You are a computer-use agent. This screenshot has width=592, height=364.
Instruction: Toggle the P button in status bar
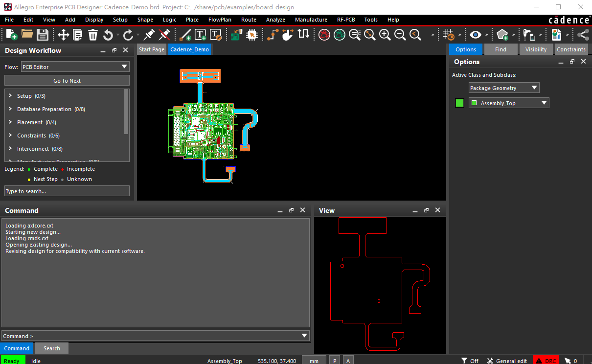[335, 361]
